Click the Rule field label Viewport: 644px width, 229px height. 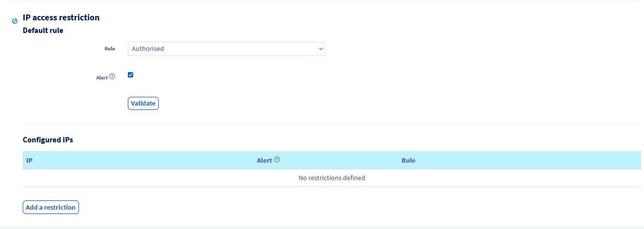tap(109, 49)
